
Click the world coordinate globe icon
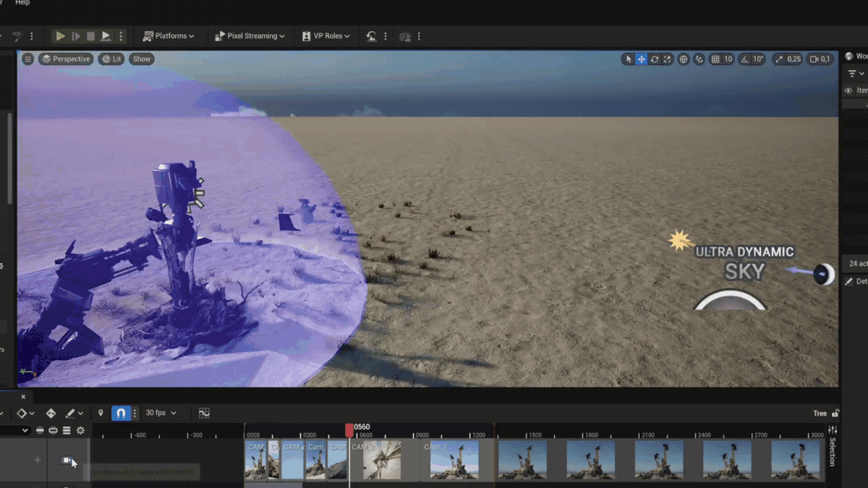point(684,59)
